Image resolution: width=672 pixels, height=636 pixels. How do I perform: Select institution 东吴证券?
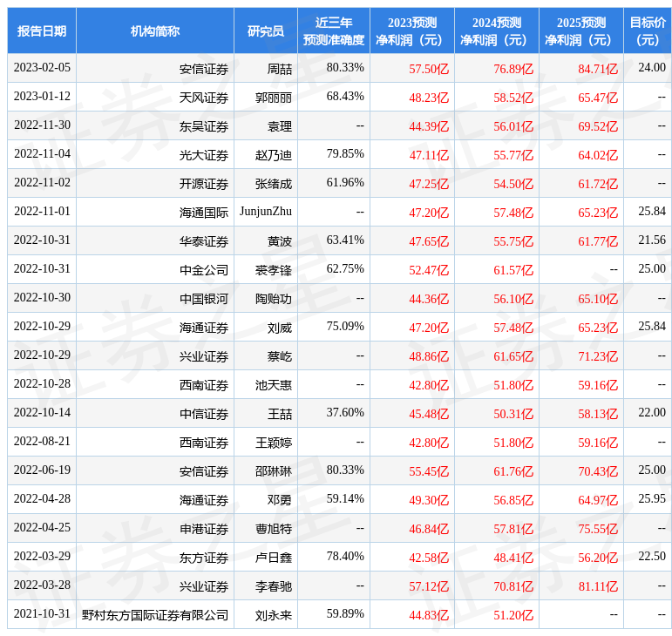[204, 126]
